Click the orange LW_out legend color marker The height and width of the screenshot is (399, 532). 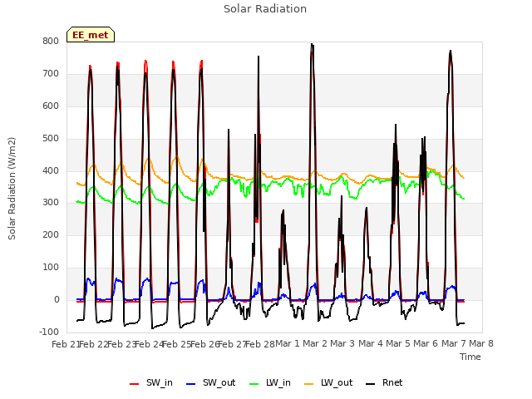click(x=309, y=384)
